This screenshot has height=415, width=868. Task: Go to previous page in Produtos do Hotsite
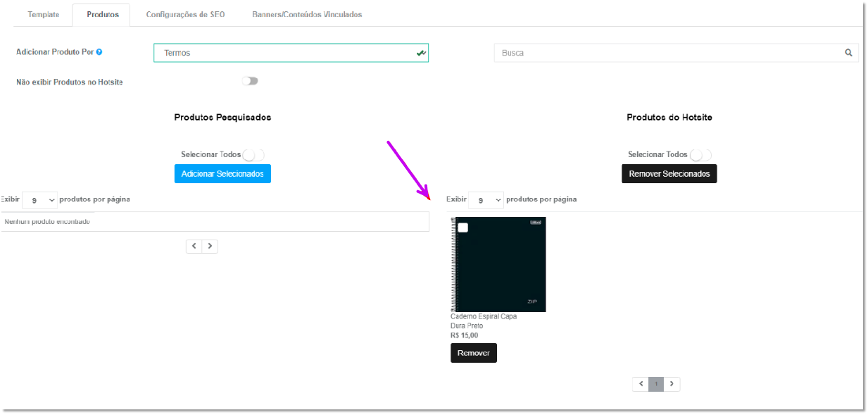click(641, 384)
